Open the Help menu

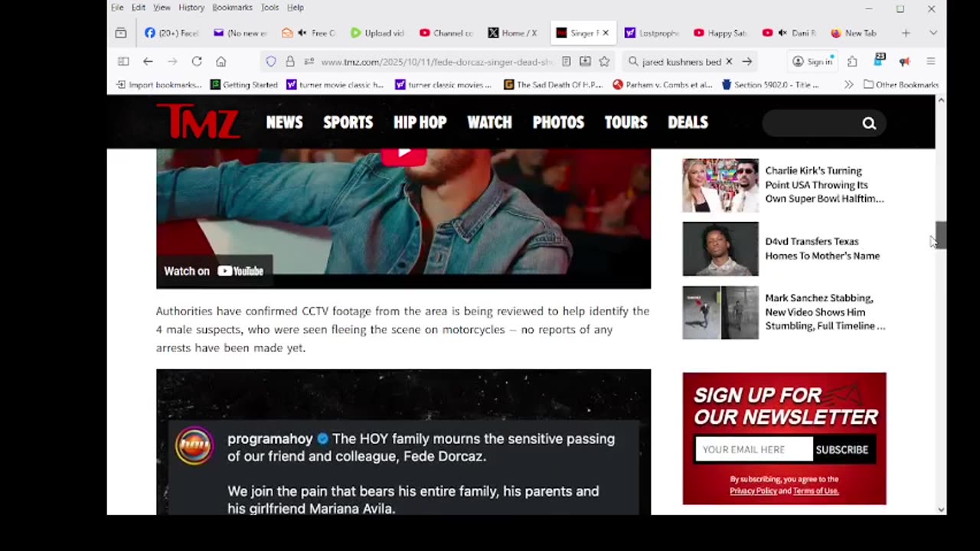(296, 8)
